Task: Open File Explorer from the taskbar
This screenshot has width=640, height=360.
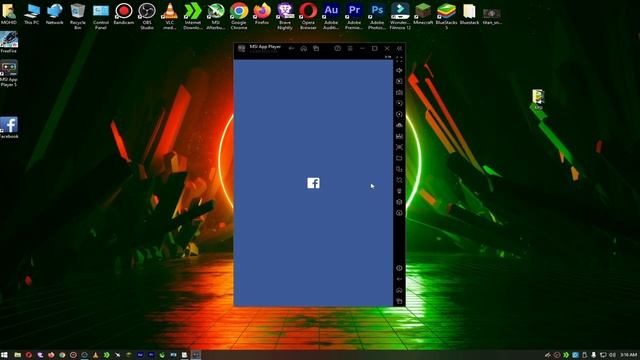Action: 18,355
